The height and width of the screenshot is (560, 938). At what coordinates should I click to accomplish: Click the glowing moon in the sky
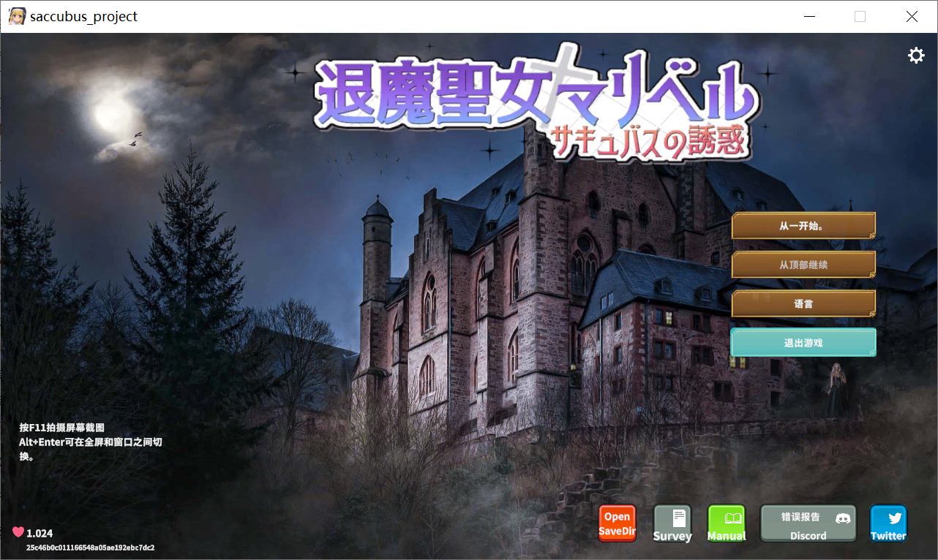point(113,112)
